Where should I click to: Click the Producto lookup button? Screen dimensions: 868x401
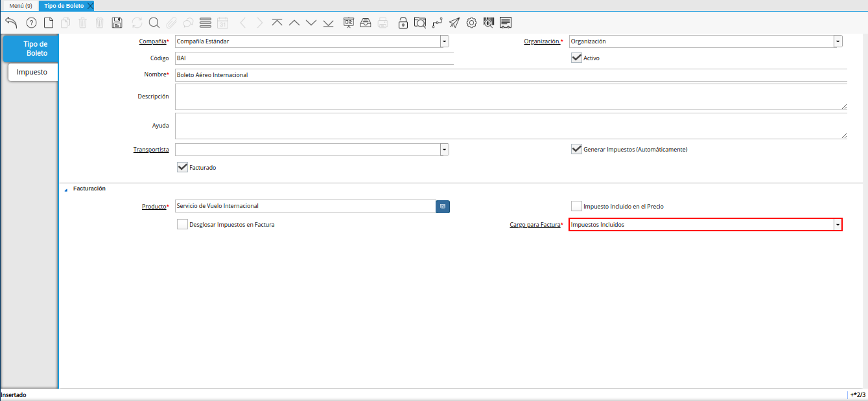pos(442,206)
